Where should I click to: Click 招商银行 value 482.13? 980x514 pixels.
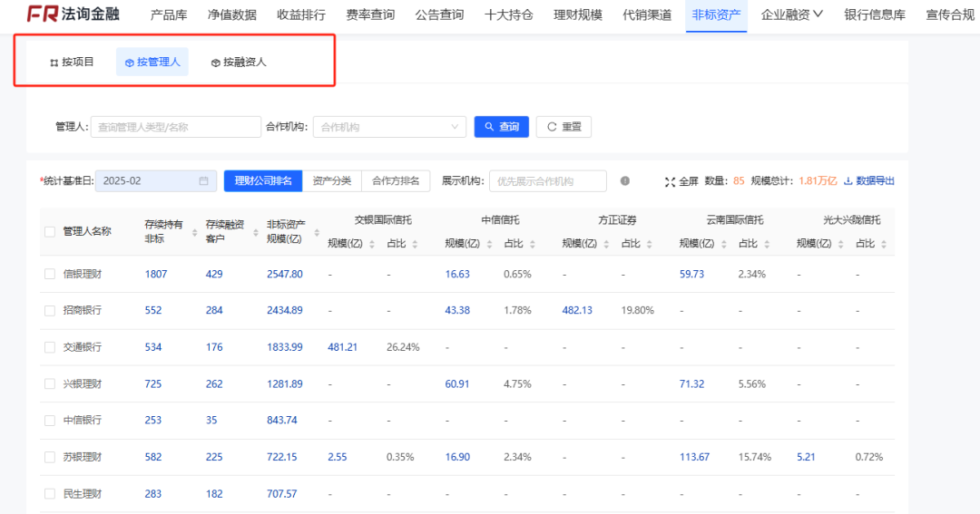[577, 310]
